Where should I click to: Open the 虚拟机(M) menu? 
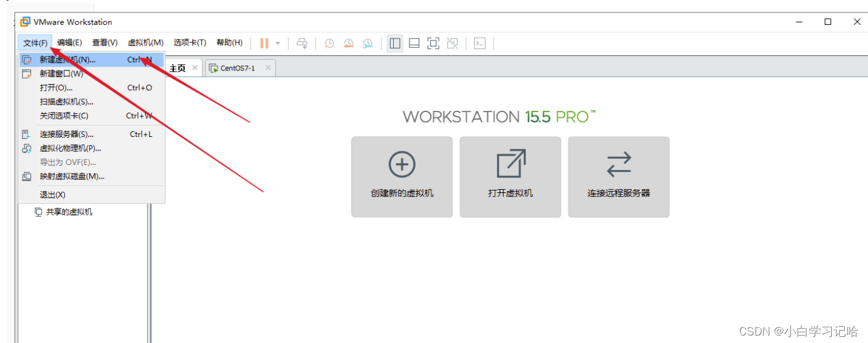point(145,42)
